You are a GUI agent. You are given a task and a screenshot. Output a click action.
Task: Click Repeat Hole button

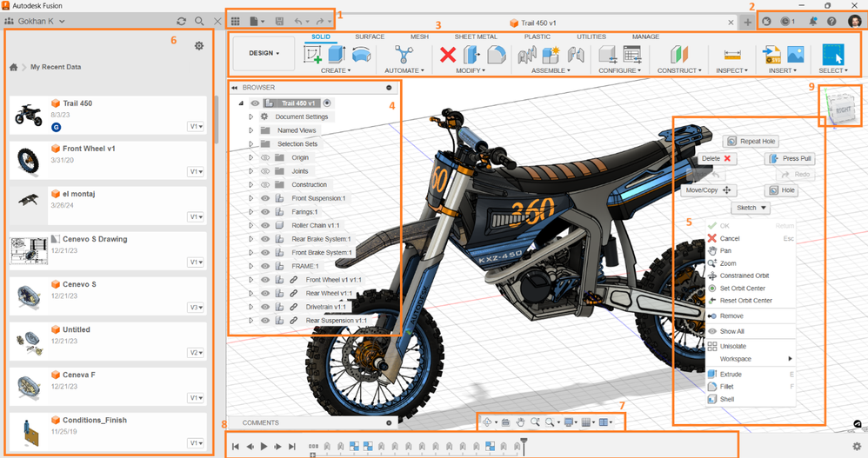pyautogui.click(x=751, y=141)
